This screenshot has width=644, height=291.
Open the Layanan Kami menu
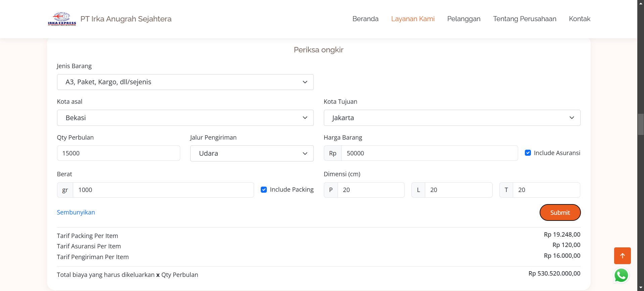(x=412, y=19)
